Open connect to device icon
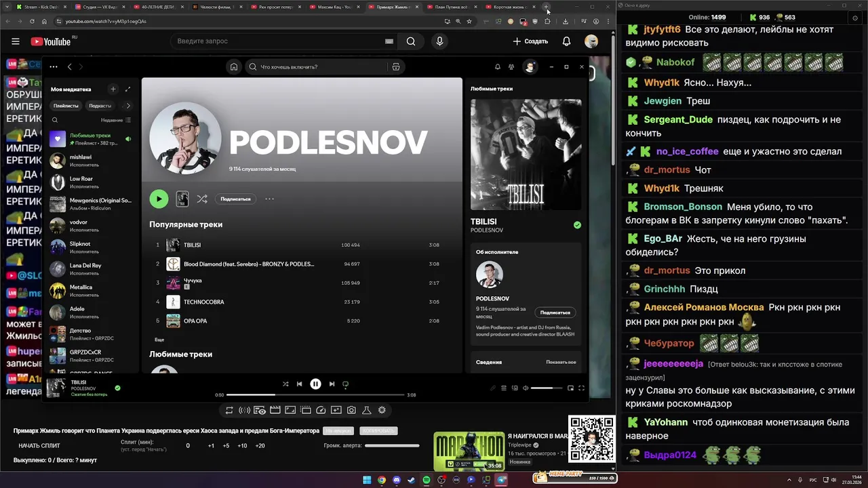The width and height of the screenshot is (868, 488). pyautogui.click(x=514, y=388)
